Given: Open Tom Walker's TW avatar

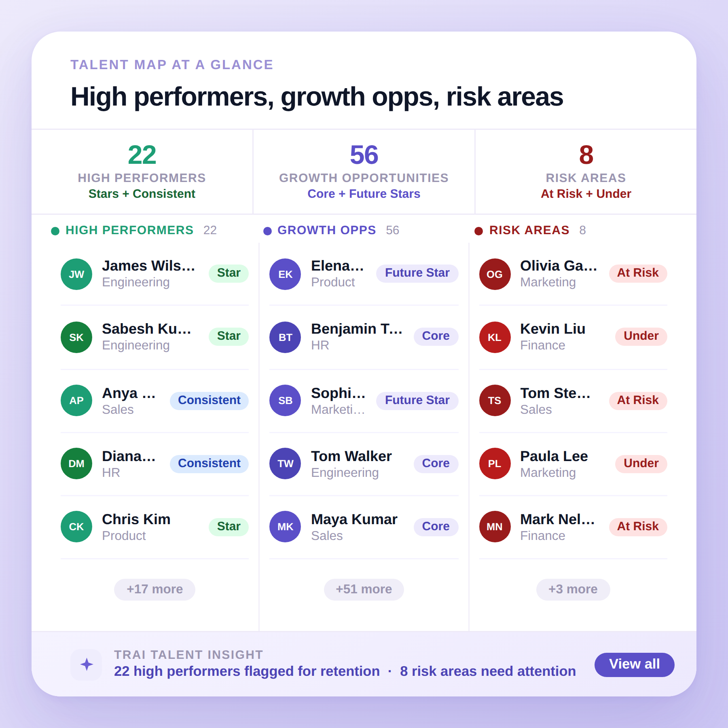Looking at the screenshot, I should [285, 463].
